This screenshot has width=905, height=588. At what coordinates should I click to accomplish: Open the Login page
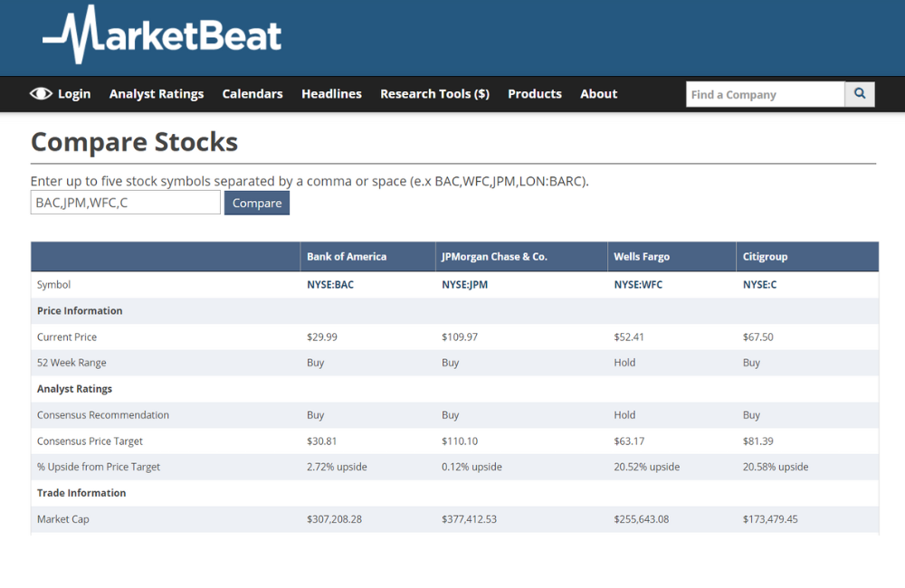74,94
